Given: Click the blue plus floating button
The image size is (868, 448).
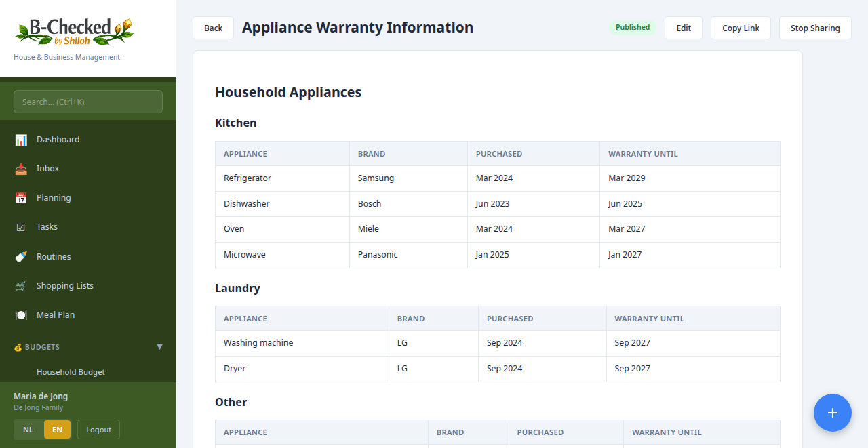Looking at the screenshot, I should pos(833,412).
